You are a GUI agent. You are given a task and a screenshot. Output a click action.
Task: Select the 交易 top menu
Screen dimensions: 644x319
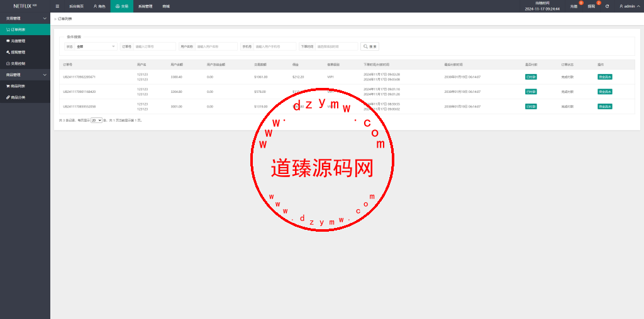(x=122, y=6)
